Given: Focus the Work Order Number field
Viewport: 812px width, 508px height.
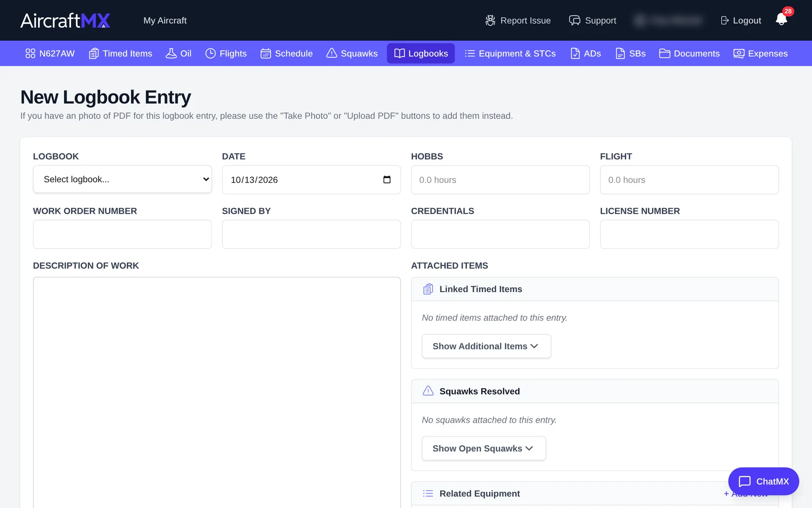Looking at the screenshot, I should pyautogui.click(x=122, y=234).
